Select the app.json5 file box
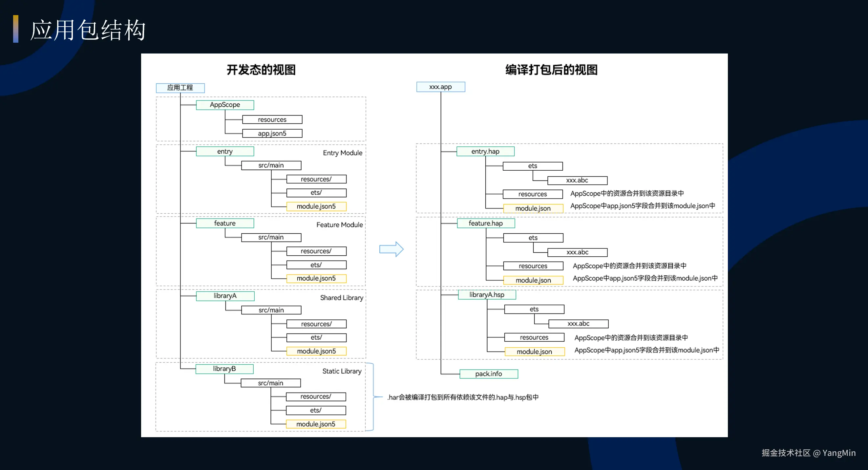Screen dimensions: 868x470 [x=272, y=134]
